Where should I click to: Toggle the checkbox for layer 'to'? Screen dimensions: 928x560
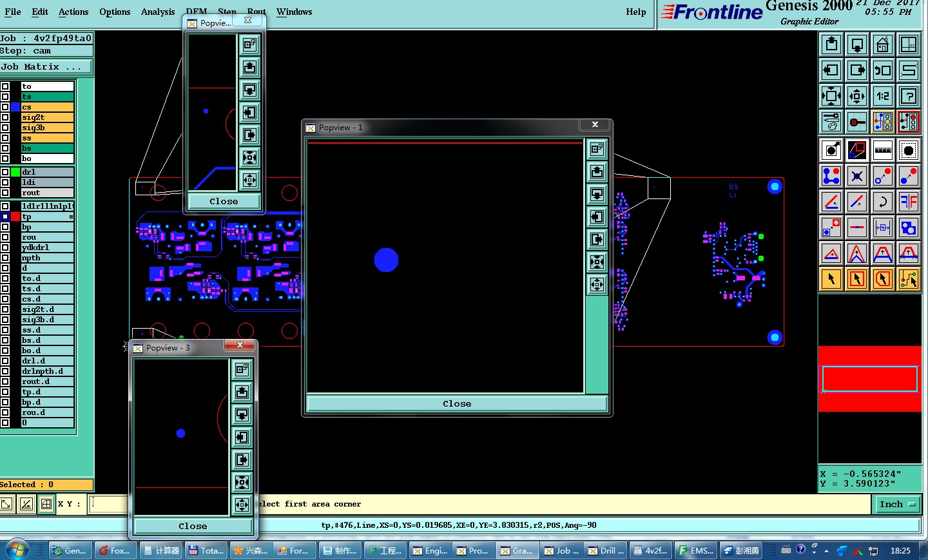pyautogui.click(x=5, y=86)
